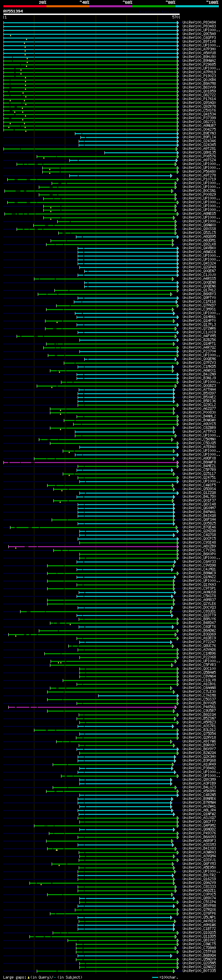Click UniRef100_P06576 label
This screenshot has height=980, width=222.
click(x=199, y=156)
